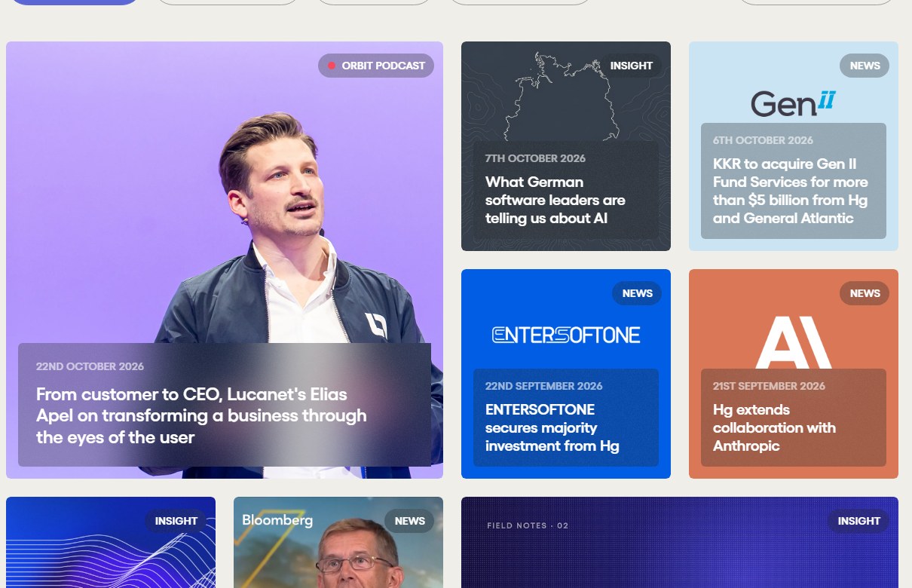
Task: Click the INSIGHT tag on Field Notes card
Action: click(858, 521)
